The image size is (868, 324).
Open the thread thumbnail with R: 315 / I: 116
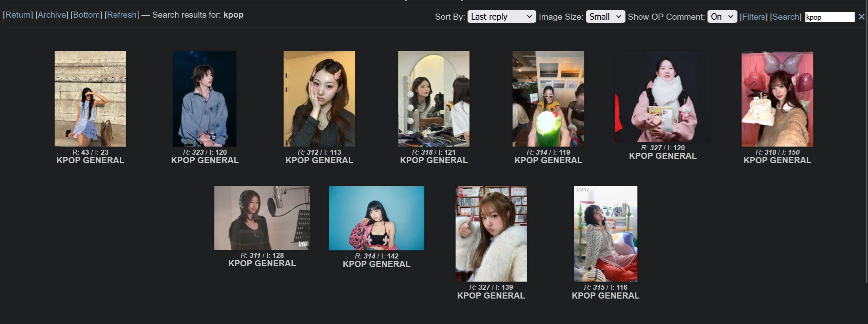click(605, 234)
